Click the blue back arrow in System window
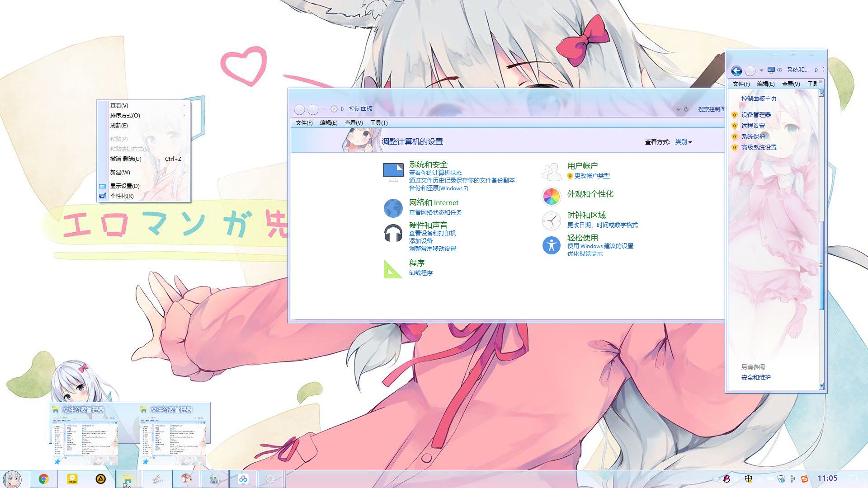 (x=736, y=70)
